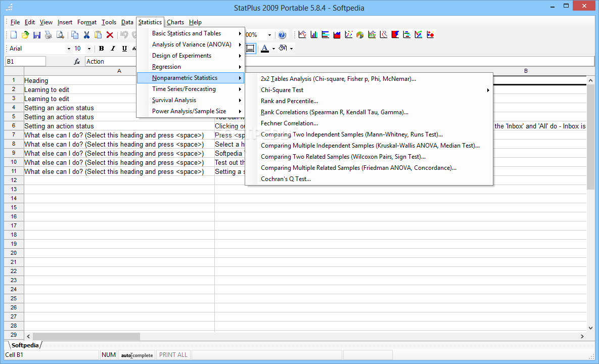Insert a line chart from the chart toolbar
The image size is (599, 364).
(x=302, y=35)
